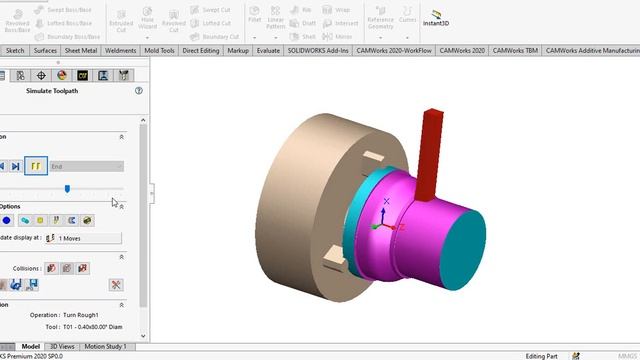Screen dimensions: 640x360
Task: Save the simulation image as JPG
Action: [32, 284]
